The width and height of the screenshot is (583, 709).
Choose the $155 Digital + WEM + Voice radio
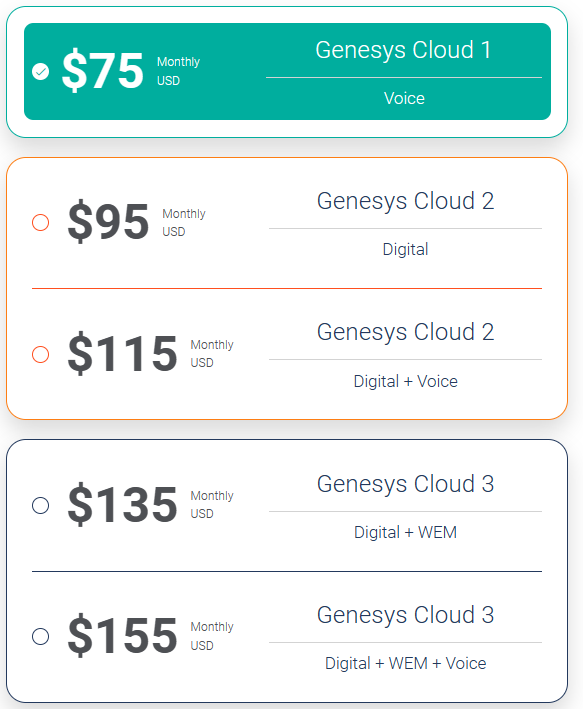41,636
